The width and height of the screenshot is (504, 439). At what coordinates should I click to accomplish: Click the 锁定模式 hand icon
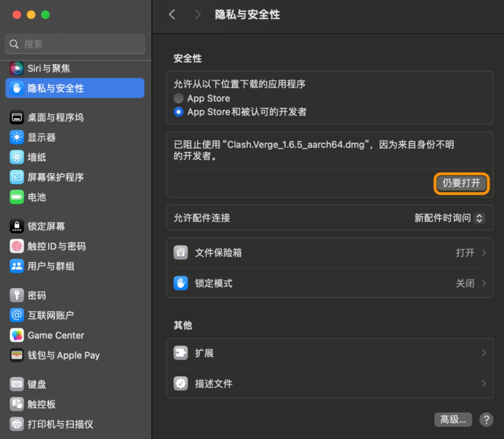pyautogui.click(x=181, y=283)
